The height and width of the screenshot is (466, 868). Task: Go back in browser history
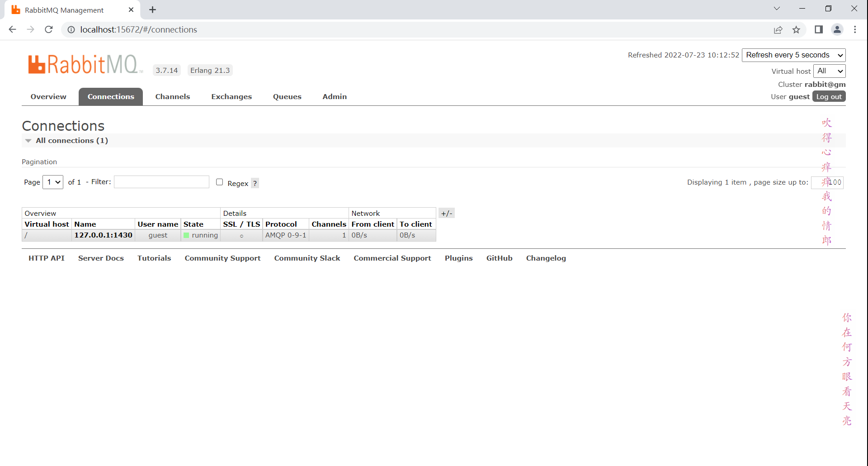[x=12, y=29]
